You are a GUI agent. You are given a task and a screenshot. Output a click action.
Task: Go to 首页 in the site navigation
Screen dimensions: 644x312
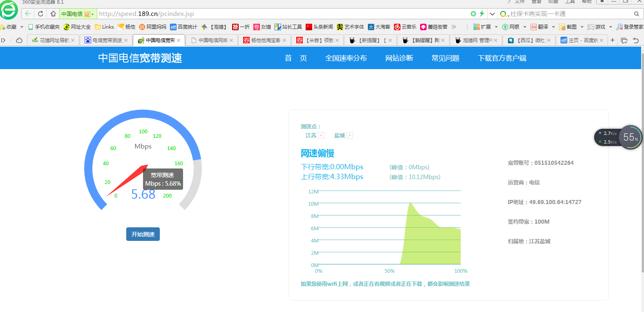tap(296, 58)
